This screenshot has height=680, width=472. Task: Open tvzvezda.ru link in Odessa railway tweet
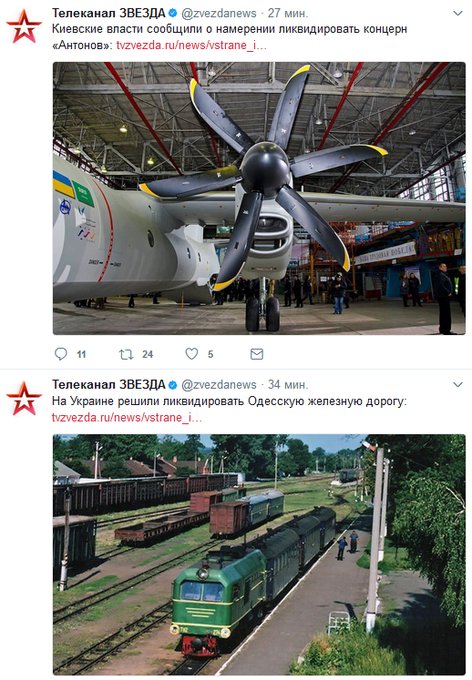[127, 417]
